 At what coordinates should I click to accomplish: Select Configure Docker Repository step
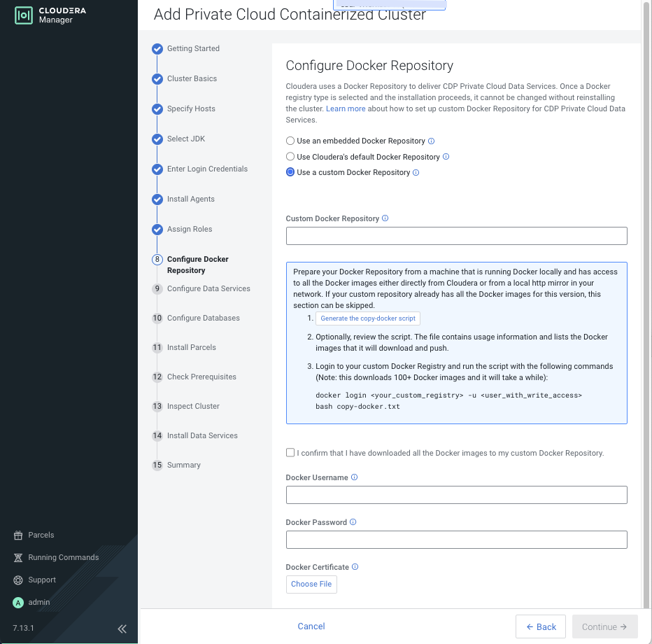pos(197,265)
